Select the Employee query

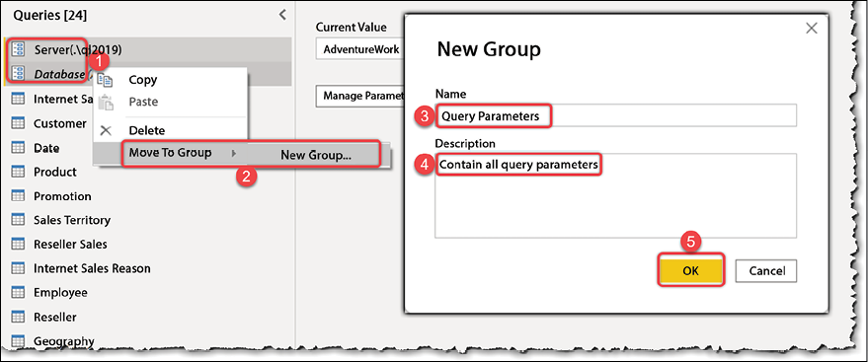[x=60, y=292]
